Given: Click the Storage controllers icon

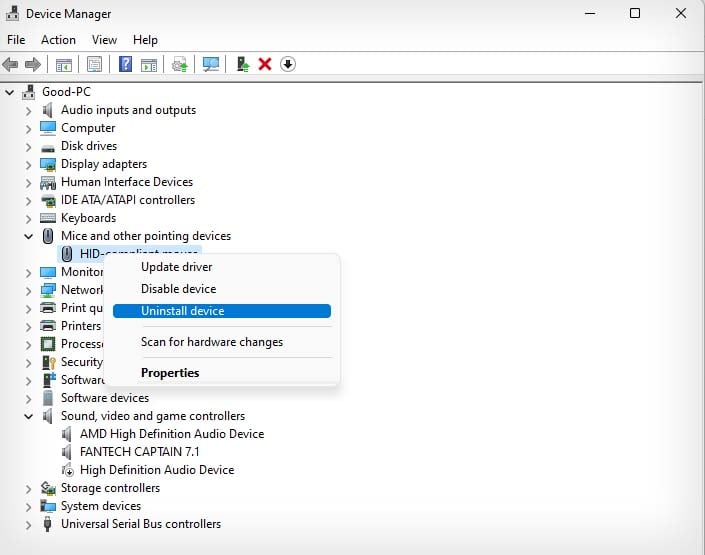Looking at the screenshot, I should point(48,488).
